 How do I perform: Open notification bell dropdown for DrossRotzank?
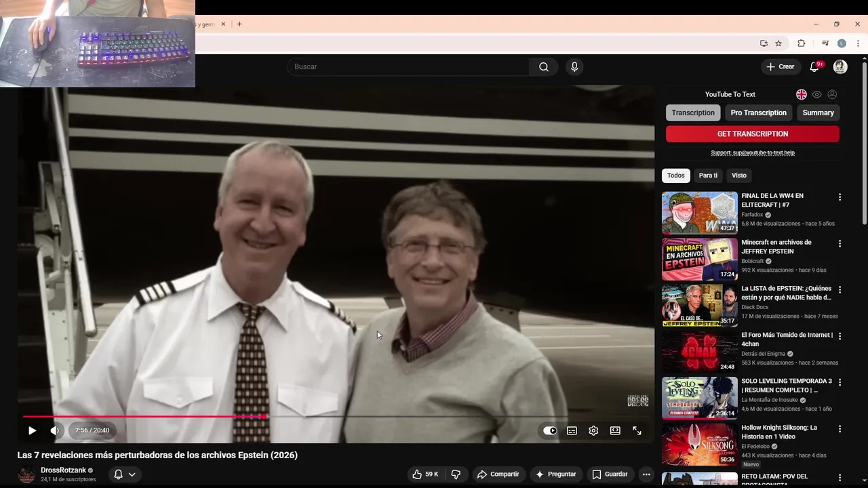pos(124,474)
